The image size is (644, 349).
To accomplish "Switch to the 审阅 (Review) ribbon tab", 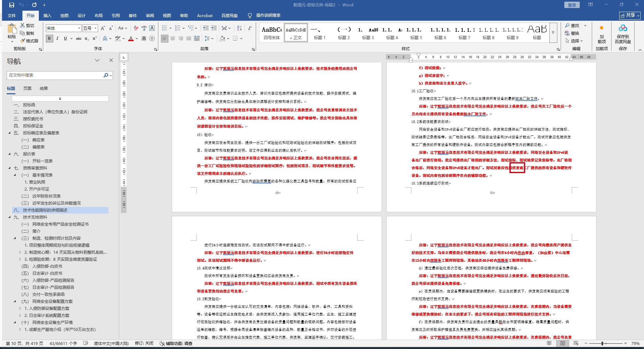I will coord(150,16).
